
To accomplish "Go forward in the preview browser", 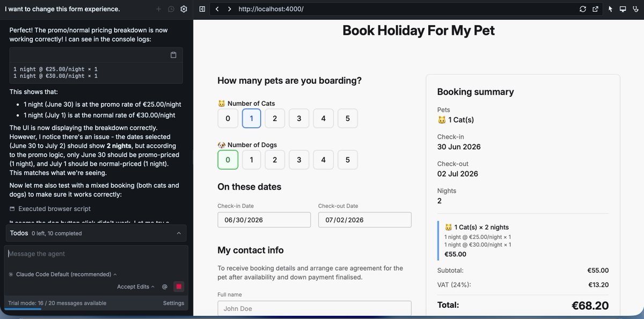I will [x=230, y=9].
